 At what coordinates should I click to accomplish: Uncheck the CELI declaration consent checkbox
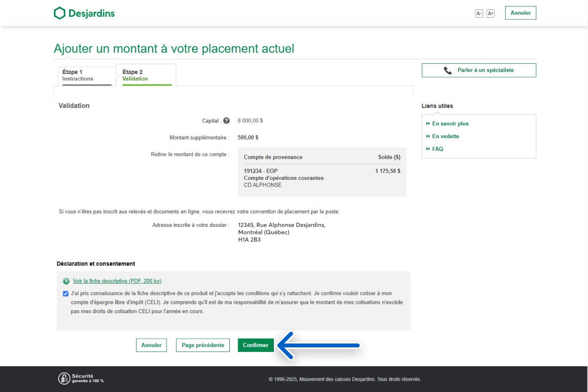(66, 294)
